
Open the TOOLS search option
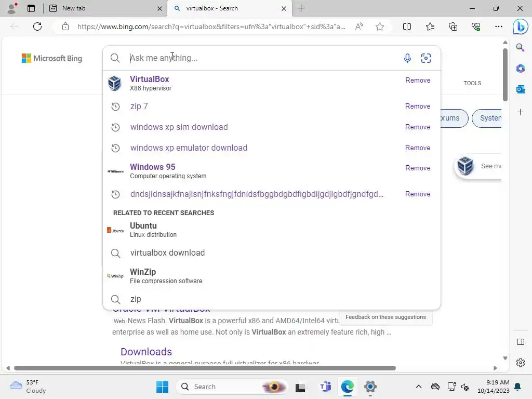tap(472, 83)
